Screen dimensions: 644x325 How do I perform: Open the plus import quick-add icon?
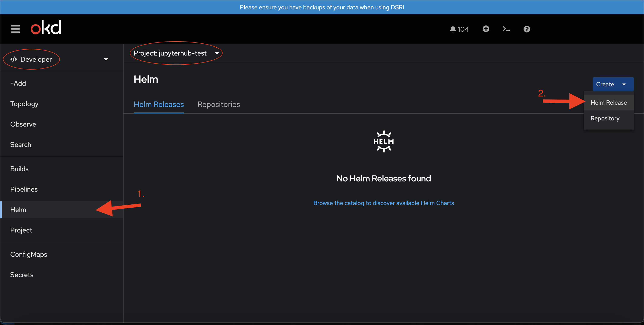pyautogui.click(x=486, y=29)
